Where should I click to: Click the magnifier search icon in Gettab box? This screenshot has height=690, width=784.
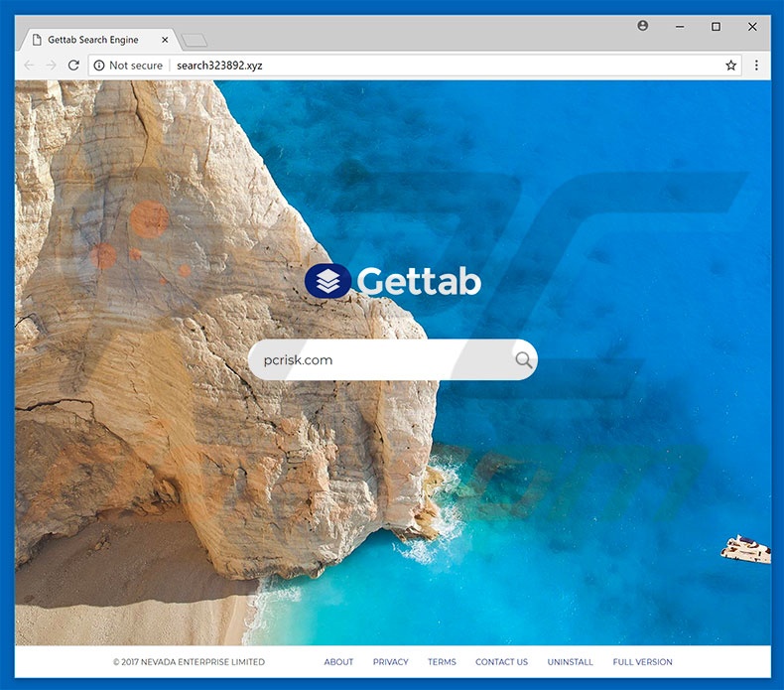524,359
